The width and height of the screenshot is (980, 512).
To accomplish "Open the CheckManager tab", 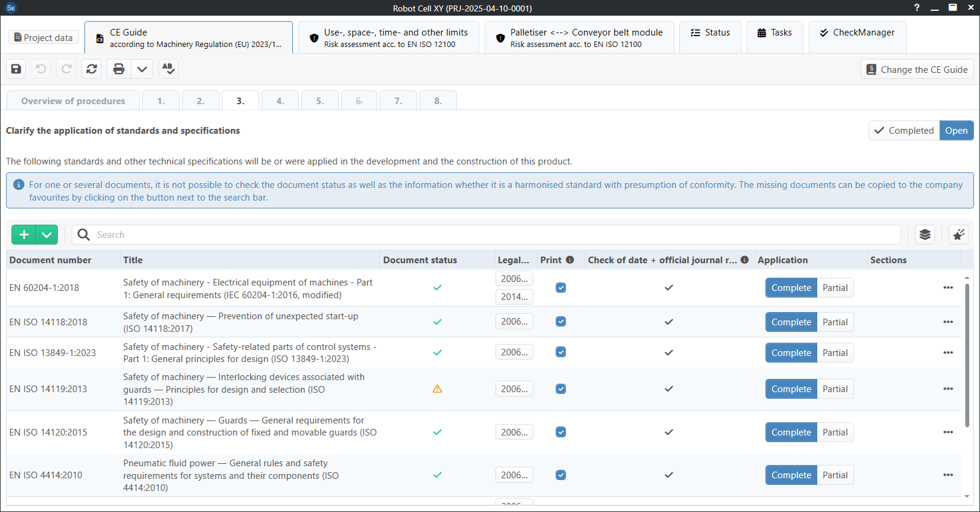I will [857, 37].
